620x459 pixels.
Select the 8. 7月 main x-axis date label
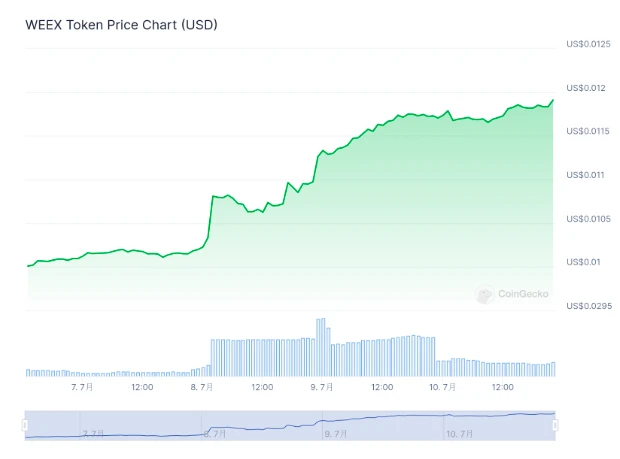tap(202, 386)
